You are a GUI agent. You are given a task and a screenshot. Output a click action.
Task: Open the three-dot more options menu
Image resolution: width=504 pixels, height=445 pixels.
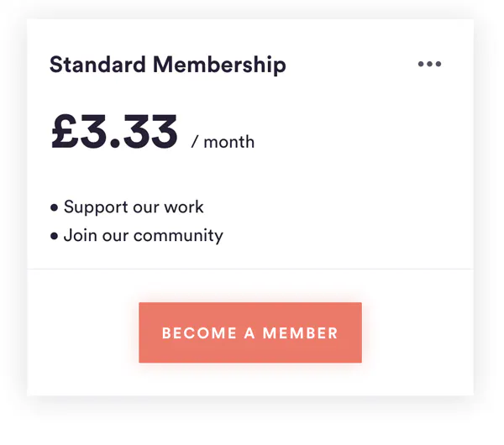[x=429, y=65]
